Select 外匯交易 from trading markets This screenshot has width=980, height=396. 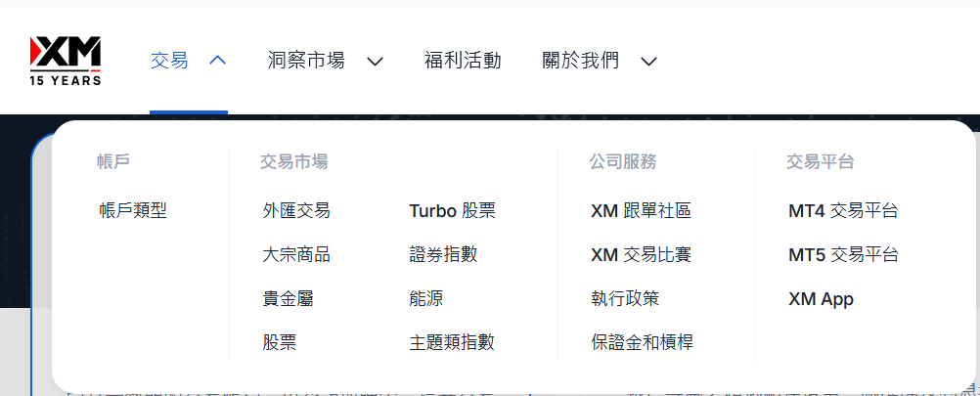[x=296, y=211]
